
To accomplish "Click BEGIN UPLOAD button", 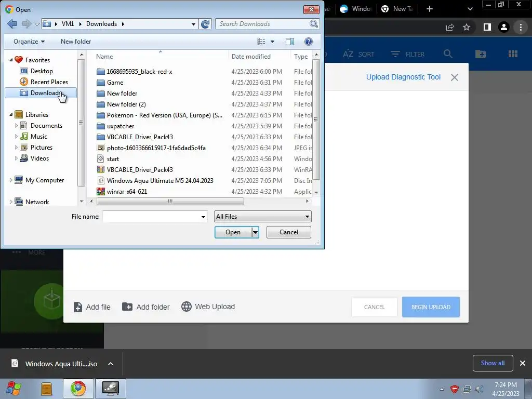I will click(x=431, y=307).
